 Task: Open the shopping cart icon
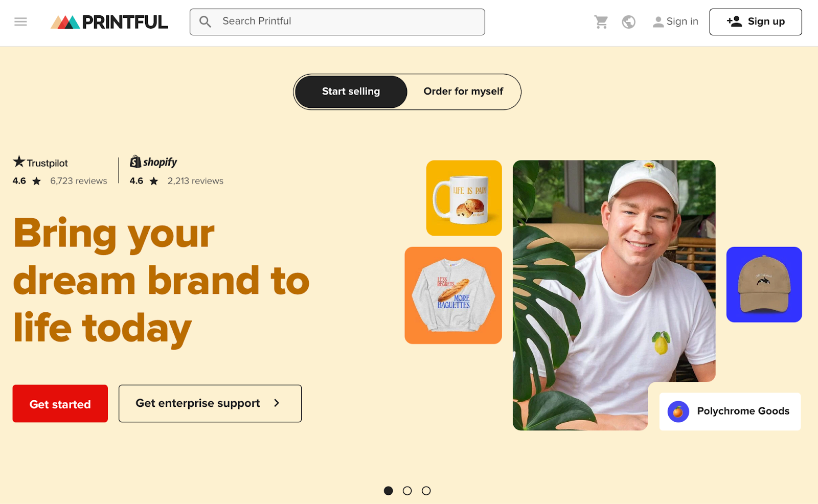pos(601,21)
